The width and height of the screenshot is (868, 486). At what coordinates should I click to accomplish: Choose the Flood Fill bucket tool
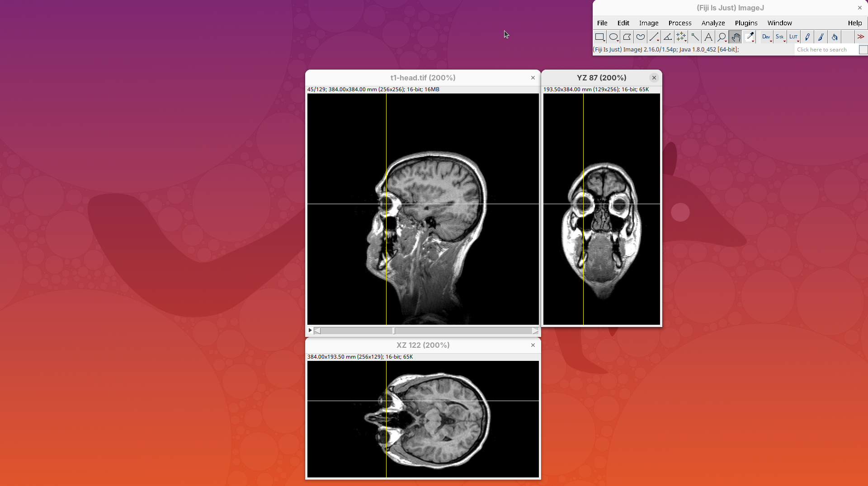tap(835, 37)
